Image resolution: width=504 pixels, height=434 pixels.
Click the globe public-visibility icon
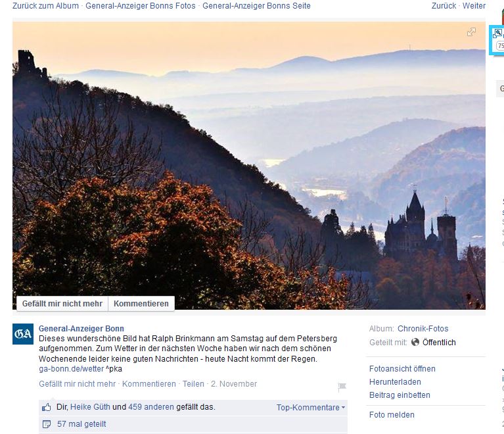pyautogui.click(x=415, y=343)
